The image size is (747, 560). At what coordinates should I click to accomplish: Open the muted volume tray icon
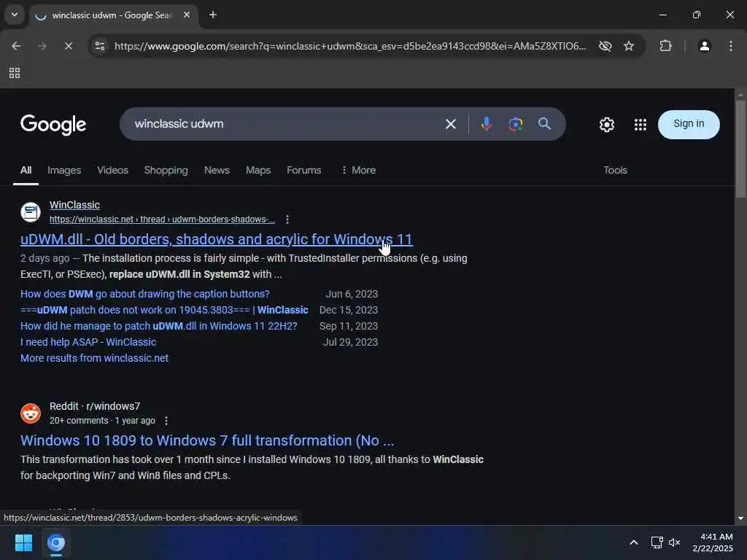point(674,542)
